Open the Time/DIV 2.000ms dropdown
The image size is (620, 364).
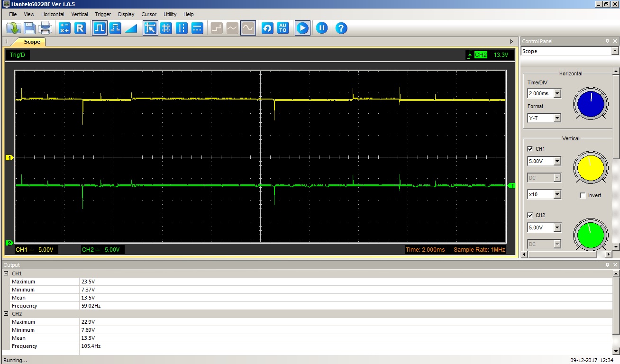(557, 94)
